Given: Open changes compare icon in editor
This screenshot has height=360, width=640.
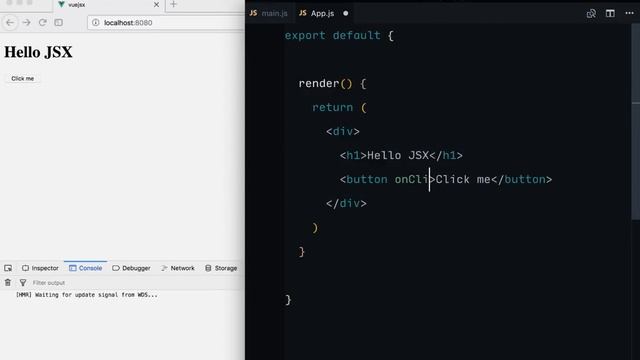Looking at the screenshot, I should click(x=591, y=13).
